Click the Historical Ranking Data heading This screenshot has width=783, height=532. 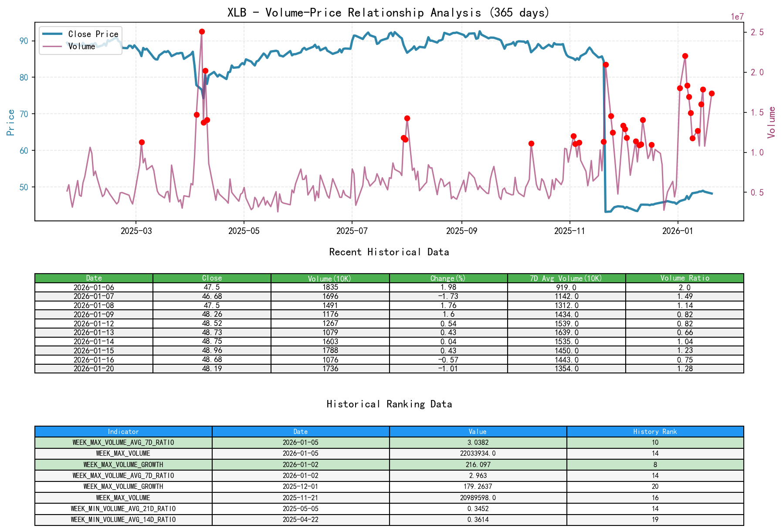coord(390,404)
